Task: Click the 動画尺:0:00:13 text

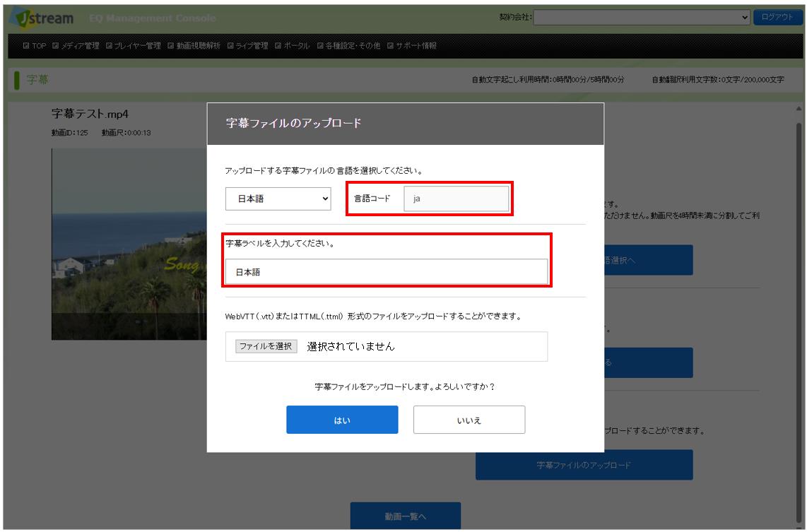Action: [x=126, y=133]
